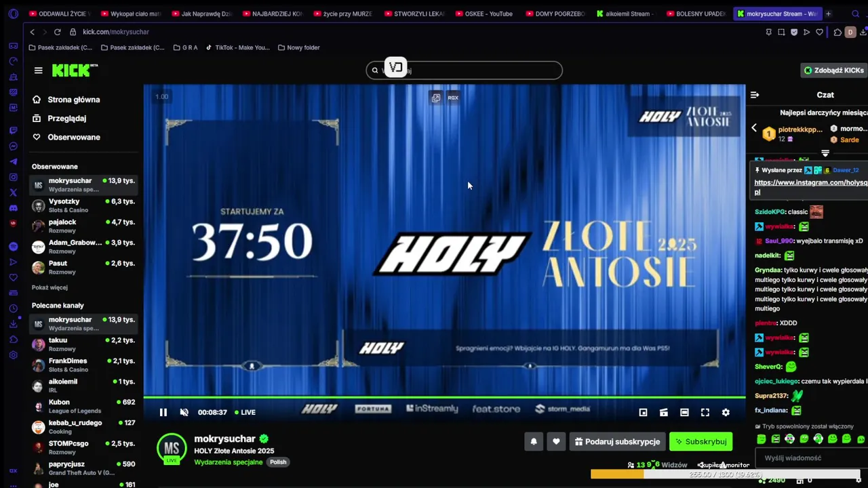This screenshot has width=868, height=488.
Task: Open pajalock channel in sidebar
Action: click(83, 226)
